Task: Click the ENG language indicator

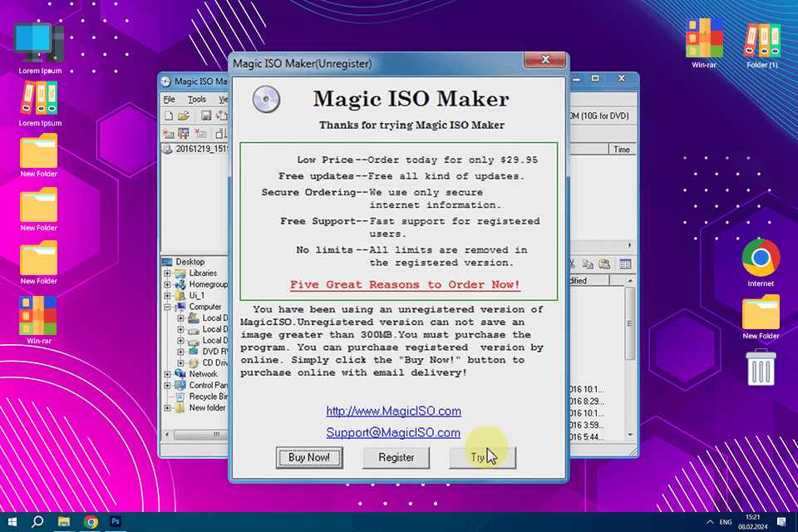Action: click(x=726, y=522)
